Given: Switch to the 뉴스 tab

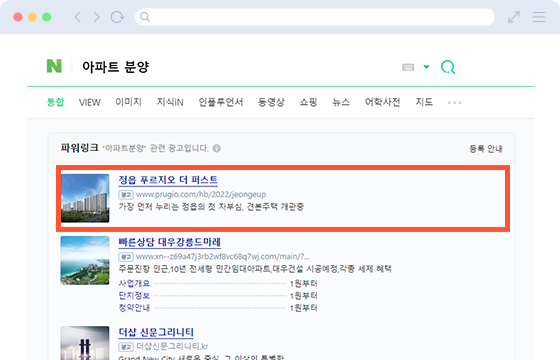Looking at the screenshot, I should click(x=341, y=102).
